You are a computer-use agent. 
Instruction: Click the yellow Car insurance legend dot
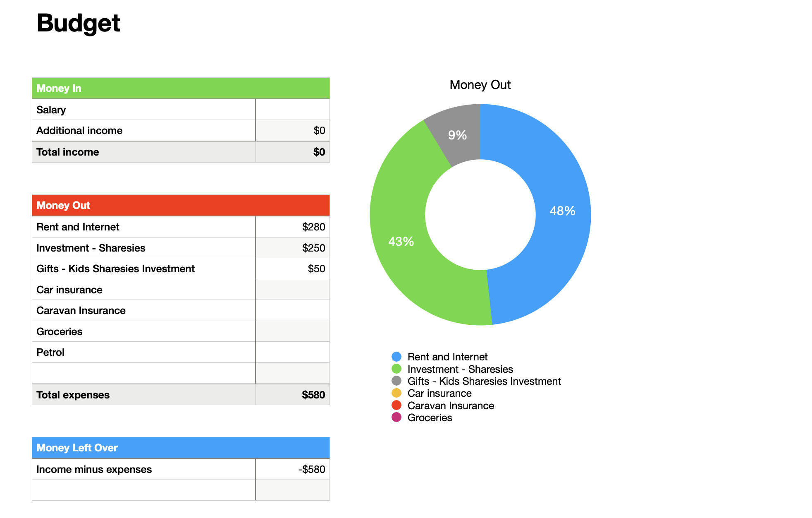click(396, 393)
